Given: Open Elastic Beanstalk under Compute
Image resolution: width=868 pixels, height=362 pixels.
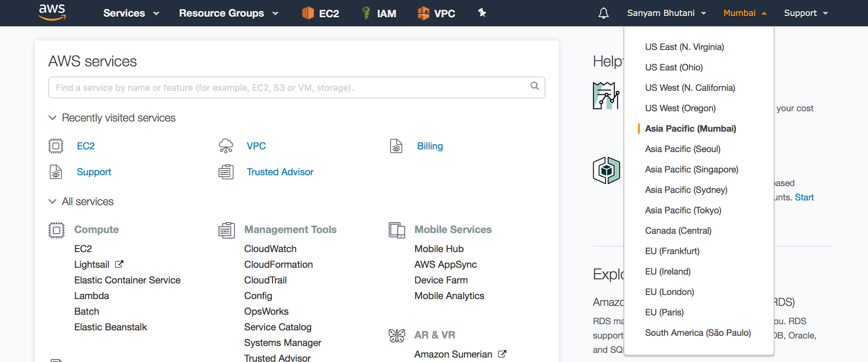Looking at the screenshot, I should [110, 327].
